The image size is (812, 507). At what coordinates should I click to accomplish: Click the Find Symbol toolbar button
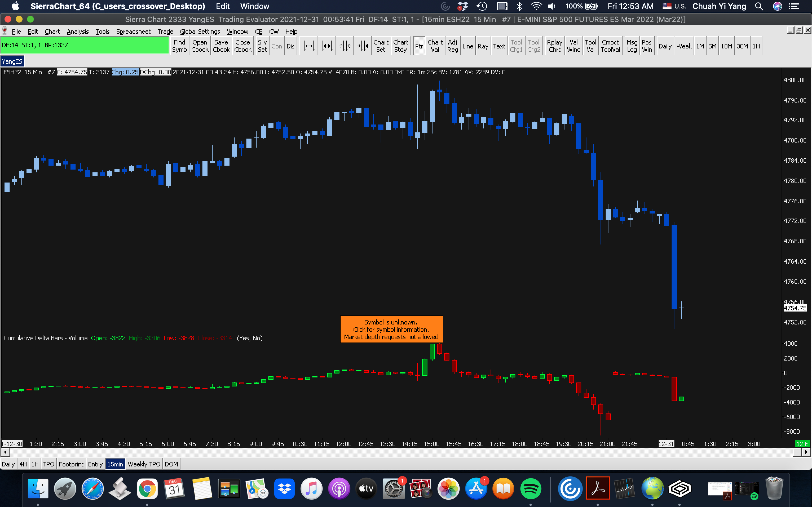click(x=179, y=46)
